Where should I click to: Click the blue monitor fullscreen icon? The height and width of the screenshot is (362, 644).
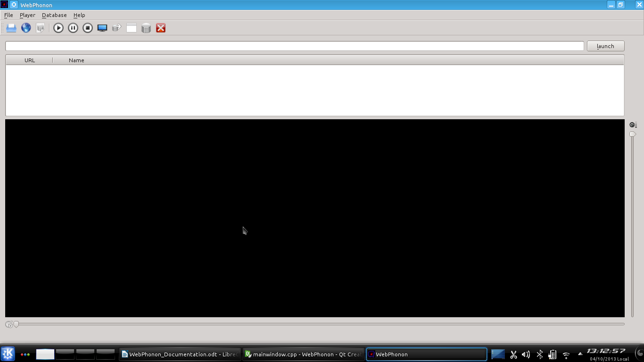tap(102, 28)
